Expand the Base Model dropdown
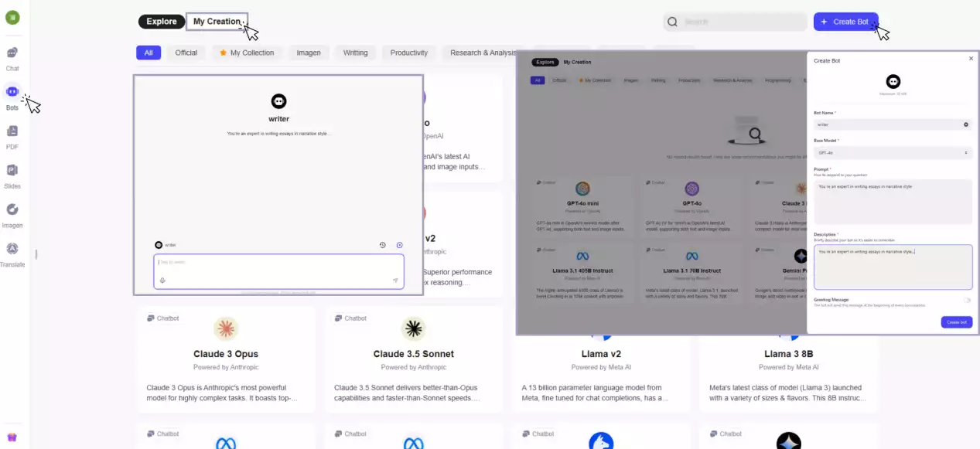 893,153
